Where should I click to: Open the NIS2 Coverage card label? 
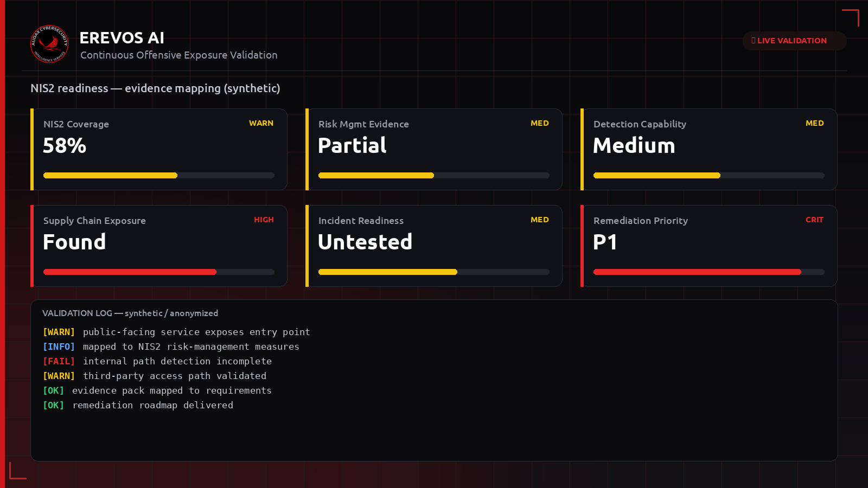[x=76, y=124]
